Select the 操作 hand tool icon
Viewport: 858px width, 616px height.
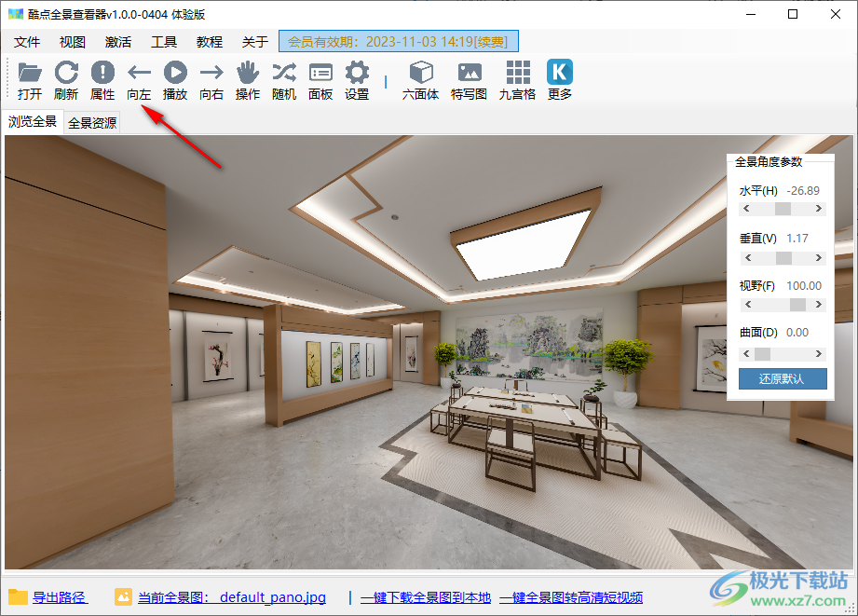click(248, 73)
